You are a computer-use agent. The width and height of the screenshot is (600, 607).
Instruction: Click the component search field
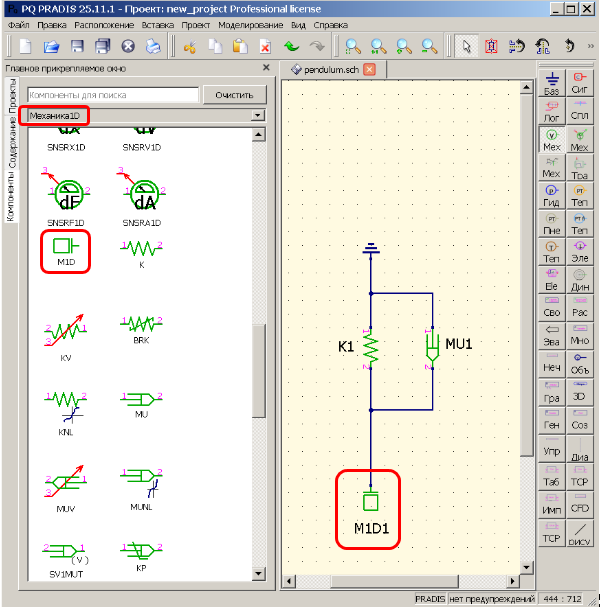pos(112,95)
